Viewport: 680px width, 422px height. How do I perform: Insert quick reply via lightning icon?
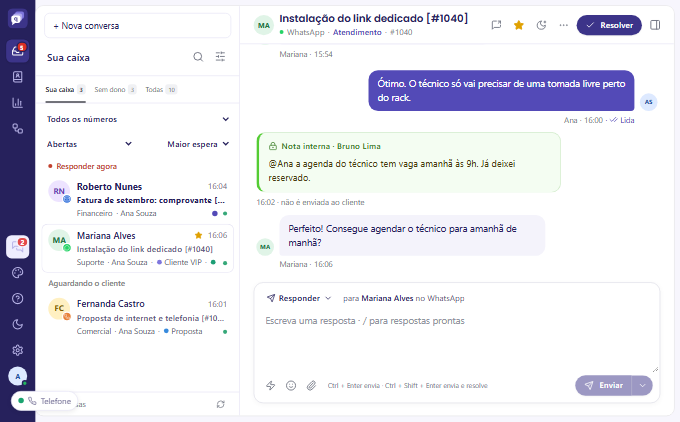[271, 386]
